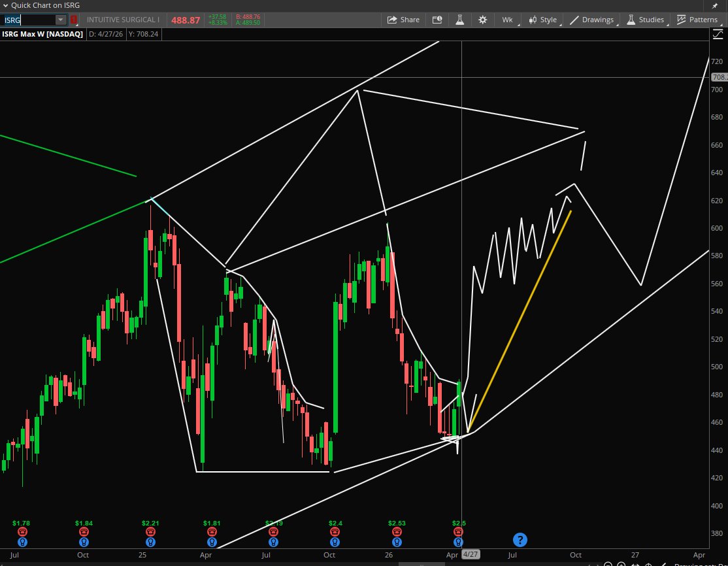Pin the Quick Chart gadget
This screenshot has height=566, width=728.
click(x=715, y=6)
